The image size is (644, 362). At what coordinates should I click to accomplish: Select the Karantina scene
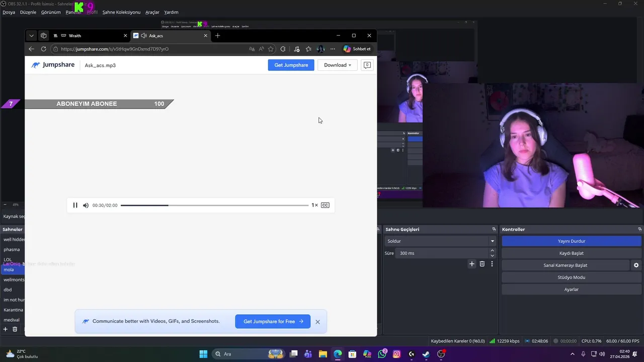click(x=13, y=310)
